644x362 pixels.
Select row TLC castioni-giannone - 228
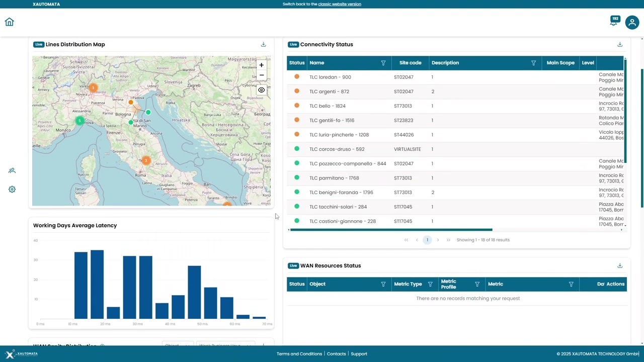pyautogui.click(x=455, y=221)
